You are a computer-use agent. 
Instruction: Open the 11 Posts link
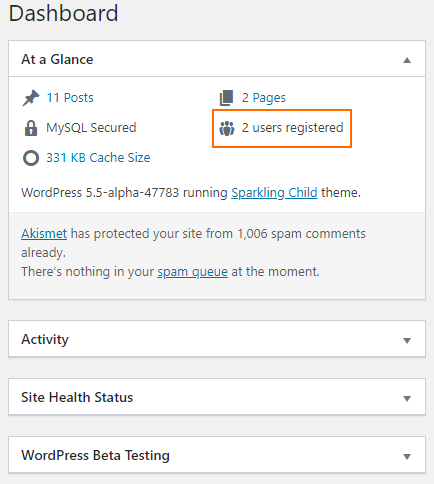click(70, 98)
